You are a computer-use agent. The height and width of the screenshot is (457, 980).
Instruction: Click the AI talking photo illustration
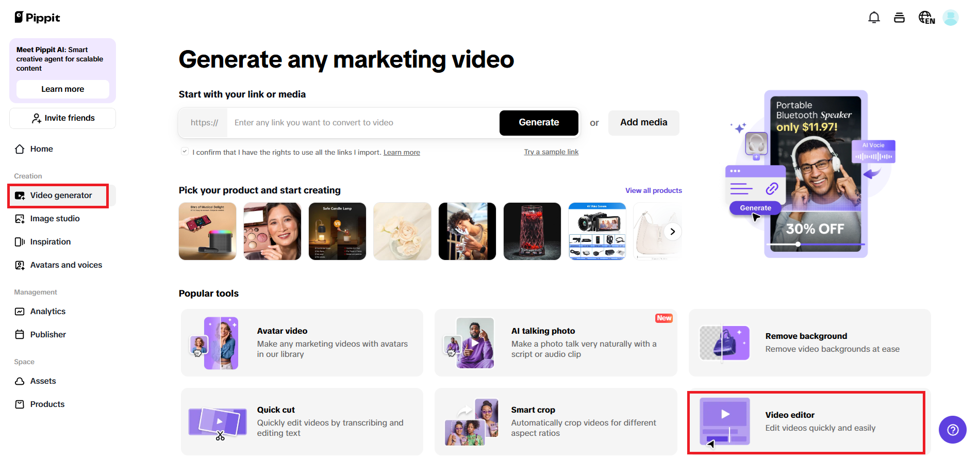tap(469, 343)
